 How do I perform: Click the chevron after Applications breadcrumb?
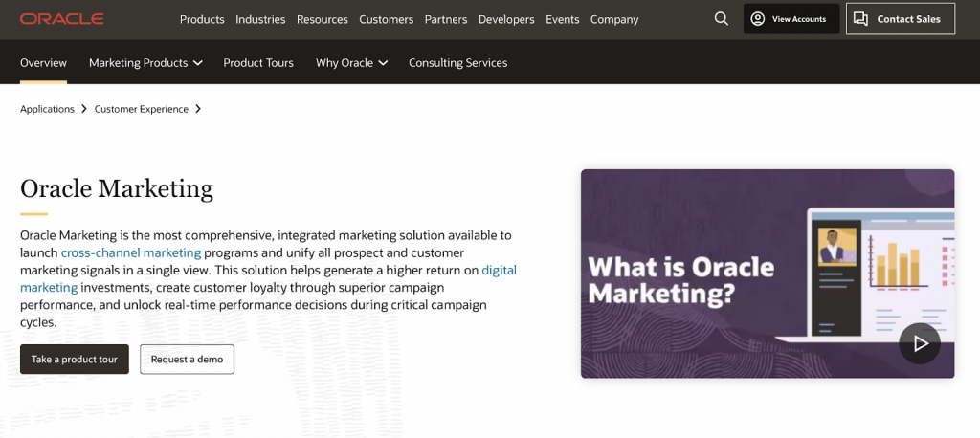pos(84,109)
